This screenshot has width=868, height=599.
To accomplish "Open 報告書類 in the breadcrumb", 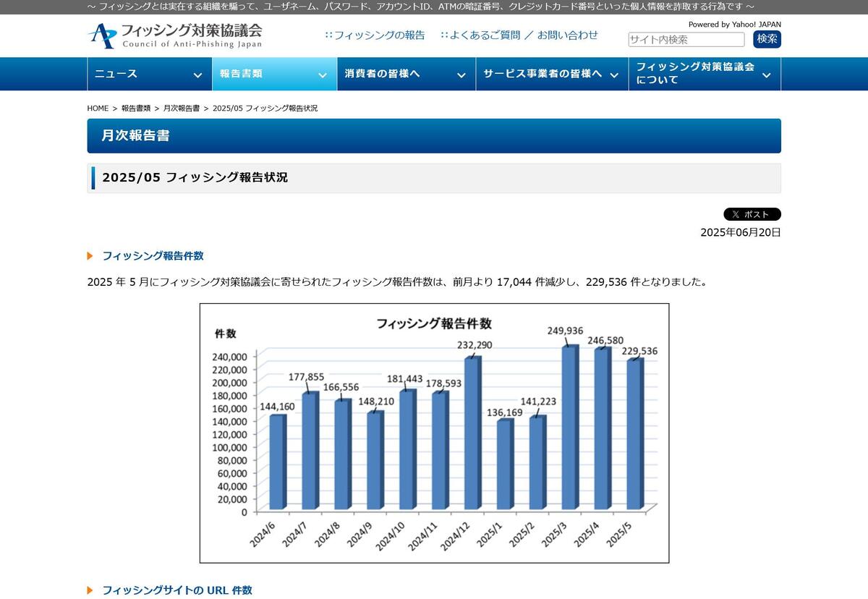I will pos(136,109).
